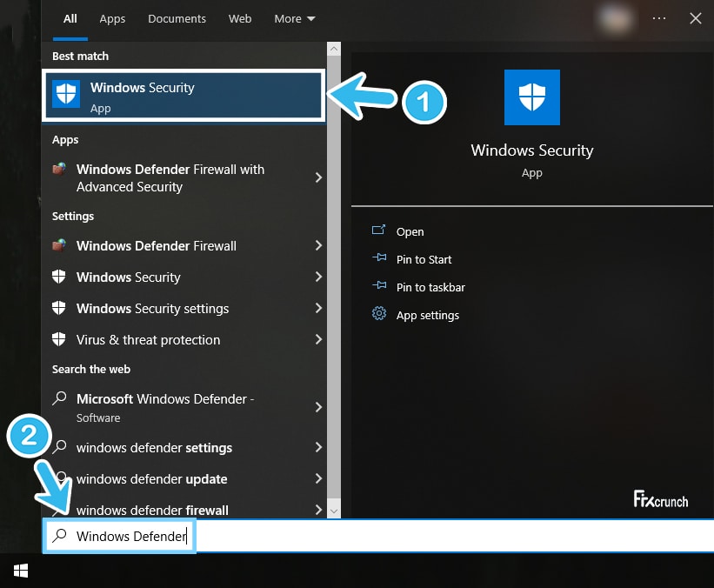This screenshot has height=588, width=714.
Task: Open the More filter dropdown
Action: pos(295,18)
